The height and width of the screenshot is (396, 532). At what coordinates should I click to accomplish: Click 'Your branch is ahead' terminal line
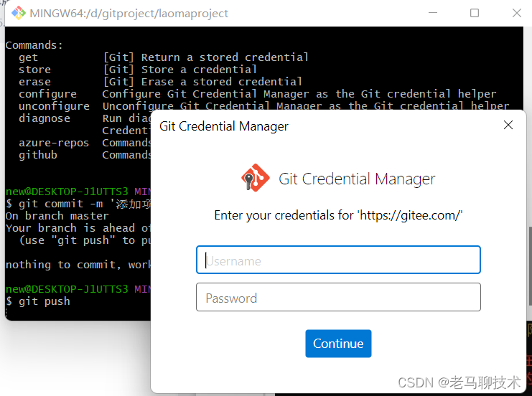tap(78, 228)
